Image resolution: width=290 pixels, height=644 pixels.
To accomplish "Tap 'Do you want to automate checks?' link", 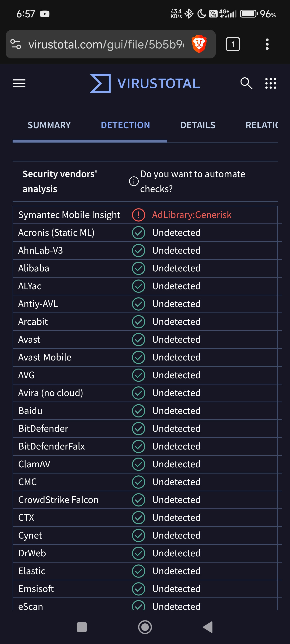I will (x=192, y=181).
